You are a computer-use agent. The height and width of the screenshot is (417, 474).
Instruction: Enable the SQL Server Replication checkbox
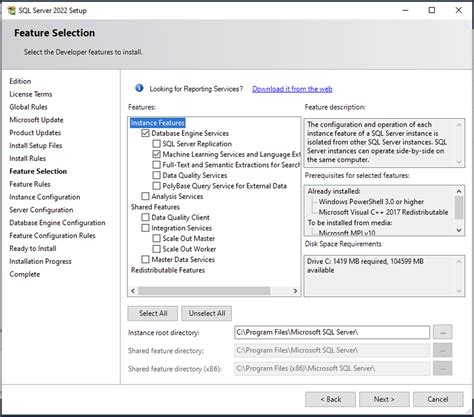coord(156,144)
